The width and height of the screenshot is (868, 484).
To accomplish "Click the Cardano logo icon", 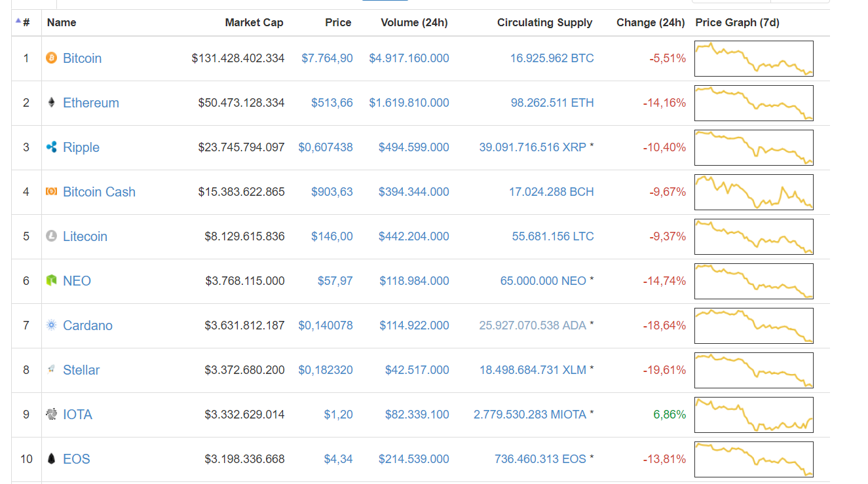I will [52, 326].
